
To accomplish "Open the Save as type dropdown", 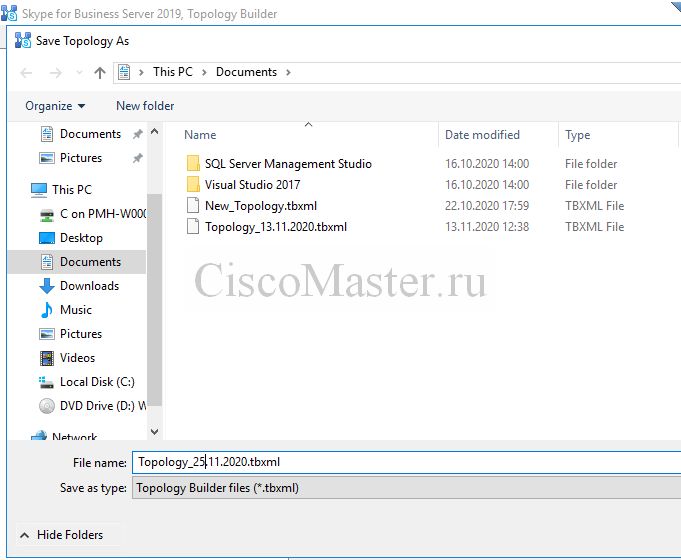I will pos(407,488).
